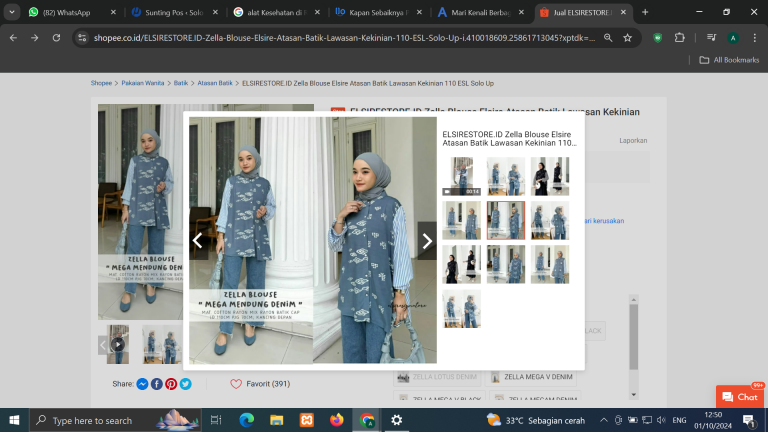Open the Shopee Chat button

point(740,397)
